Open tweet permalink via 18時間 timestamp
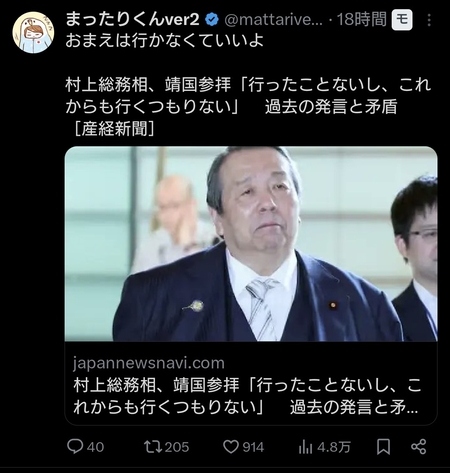This screenshot has height=473, width=450. click(x=362, y=20)
